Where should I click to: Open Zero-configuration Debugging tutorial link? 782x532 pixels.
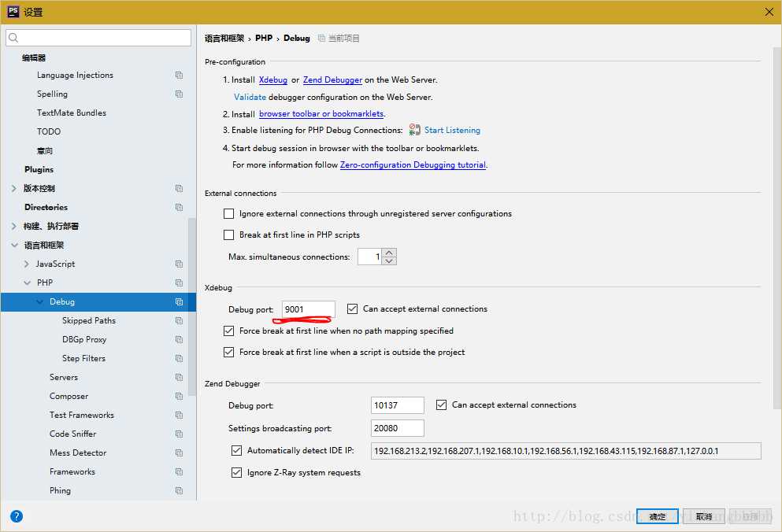coord(413,164)
